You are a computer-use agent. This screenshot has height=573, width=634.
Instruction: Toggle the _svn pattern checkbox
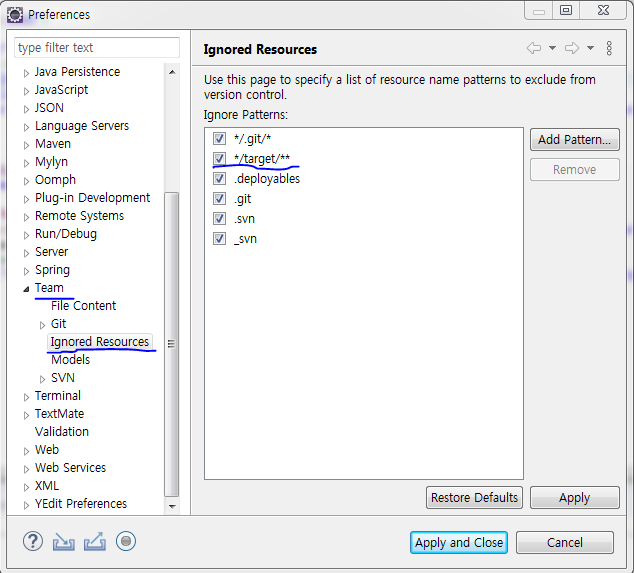point(219,239)
